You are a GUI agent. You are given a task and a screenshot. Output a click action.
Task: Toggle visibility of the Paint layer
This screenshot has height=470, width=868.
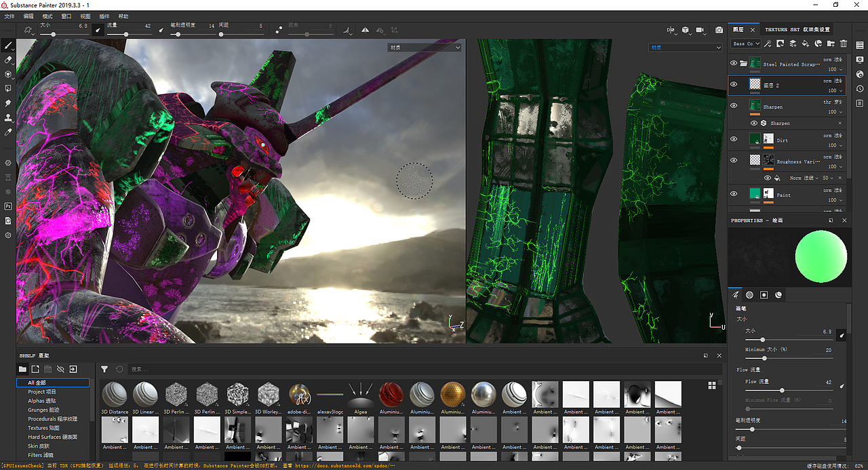(x=734, y=194)
